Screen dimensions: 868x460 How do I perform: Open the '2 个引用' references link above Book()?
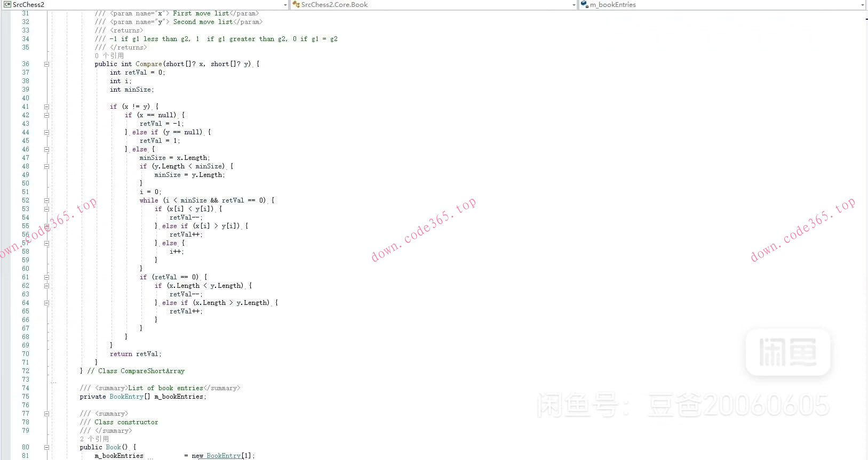tap(94, 439)
